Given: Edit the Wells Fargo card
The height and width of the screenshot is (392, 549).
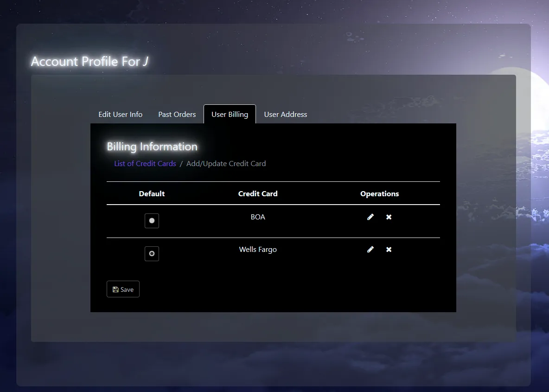Looking at the screenshot, I should (370, 250).
